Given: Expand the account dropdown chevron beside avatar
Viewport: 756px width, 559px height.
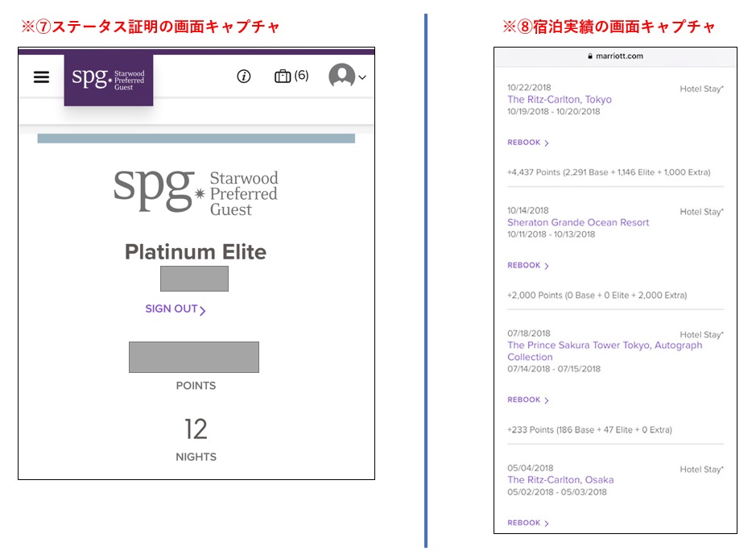Looking at the screenshot, I should coord(362,77).
